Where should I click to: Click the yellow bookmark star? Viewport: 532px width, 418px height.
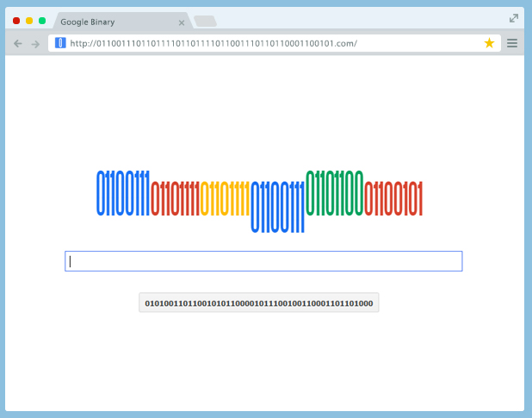point(489,43)
